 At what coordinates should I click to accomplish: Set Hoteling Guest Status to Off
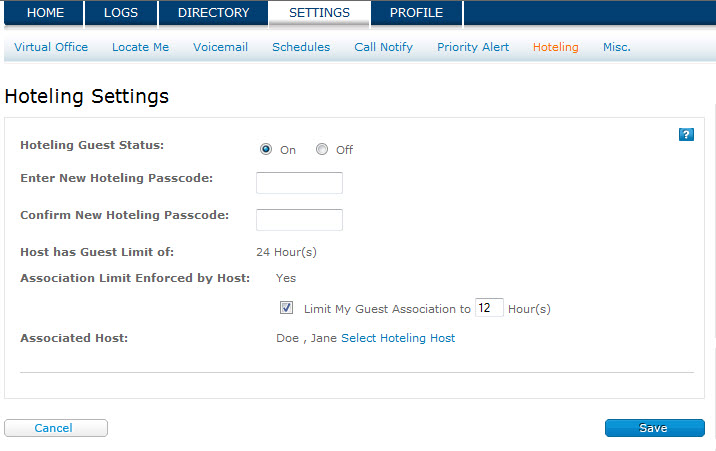point(322,149)
